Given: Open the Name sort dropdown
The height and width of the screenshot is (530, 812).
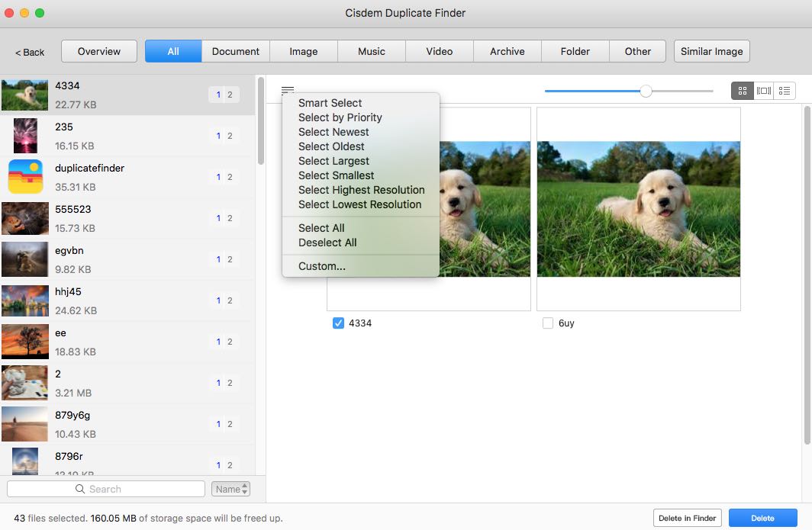Looking at the screenshot, I should pyautogui.click(x=230, y=489).
